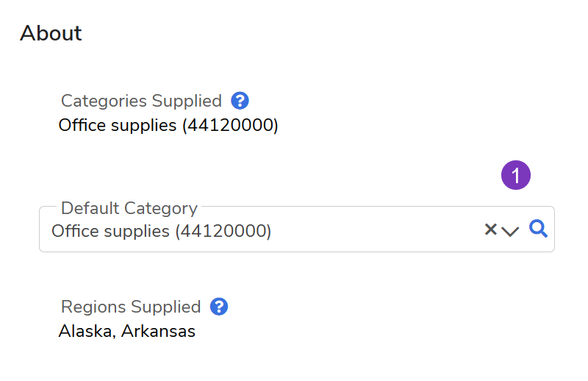Click the Regions Supplied label
Image resolution: width=588 pixels, height=381 pixels.
(131, 307)
